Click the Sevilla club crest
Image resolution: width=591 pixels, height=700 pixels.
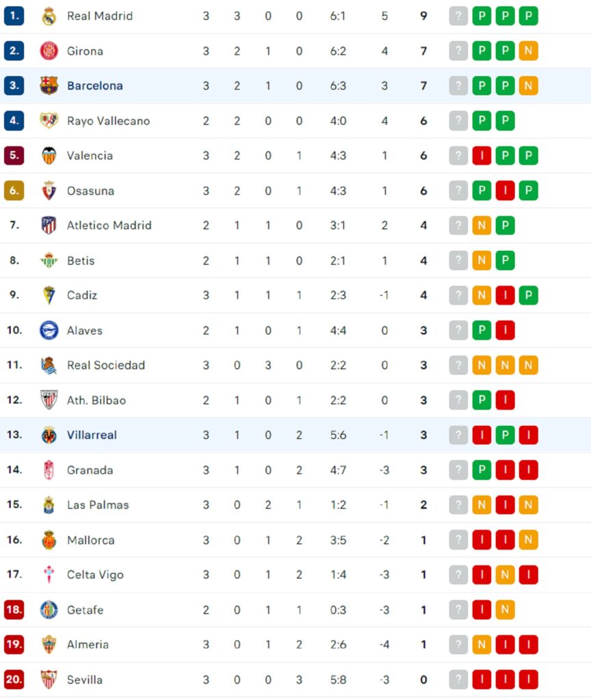click(49, 679)
